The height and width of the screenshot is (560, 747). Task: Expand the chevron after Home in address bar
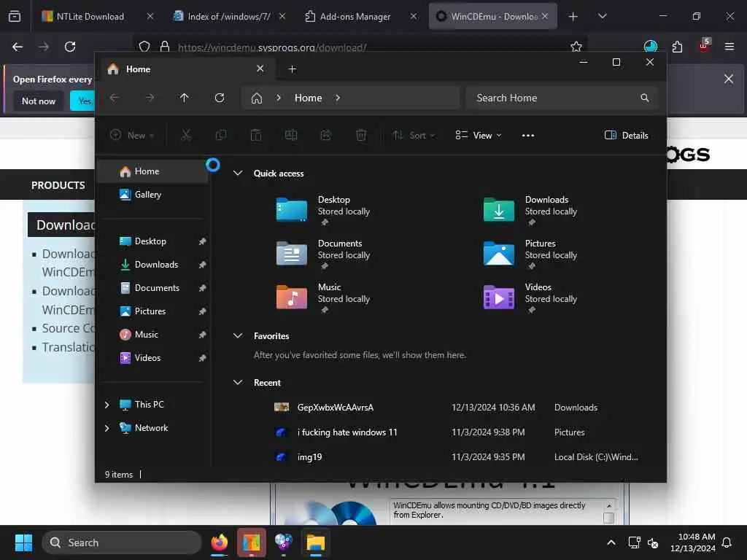pos(338,98)
